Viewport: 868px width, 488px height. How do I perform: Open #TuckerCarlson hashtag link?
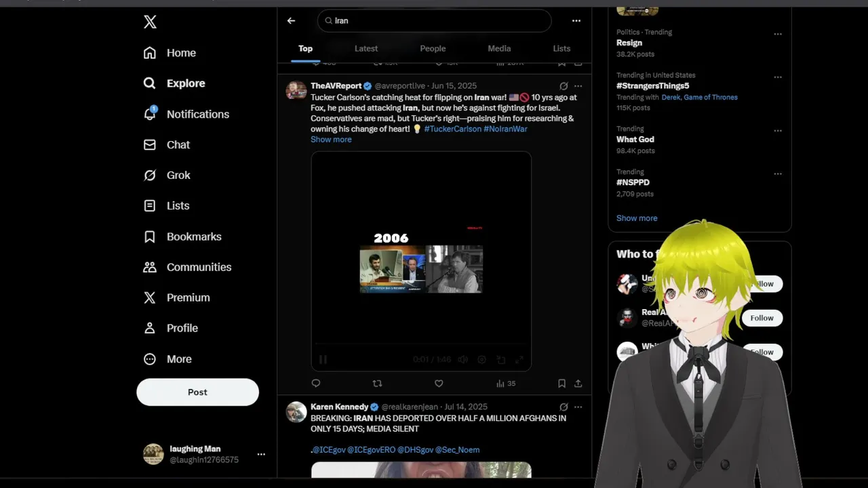(452, 129)
